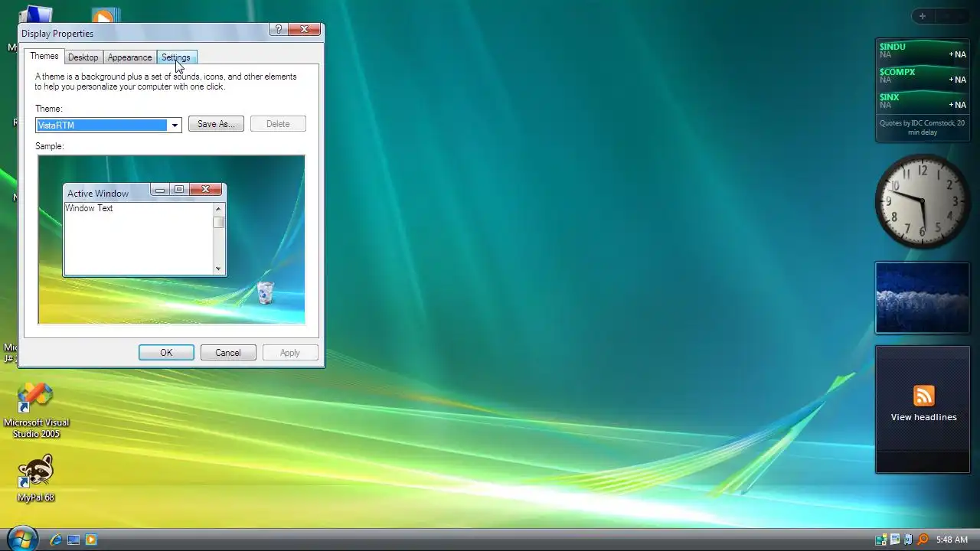
Task: Switch to the Desktop tab
Action: [83, 57]
